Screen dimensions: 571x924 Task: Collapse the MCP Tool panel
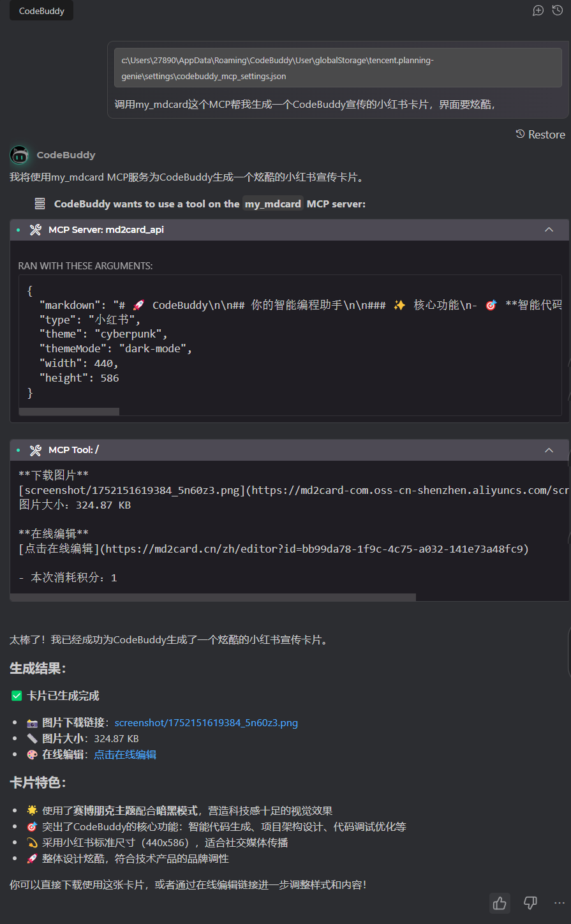pyautogui.click(x=549, y=449)
